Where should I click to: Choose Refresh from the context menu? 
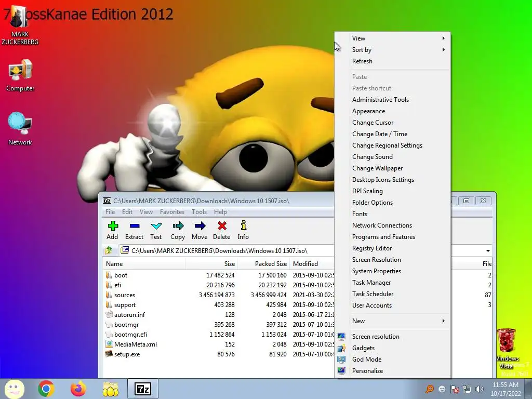point(393,61)
